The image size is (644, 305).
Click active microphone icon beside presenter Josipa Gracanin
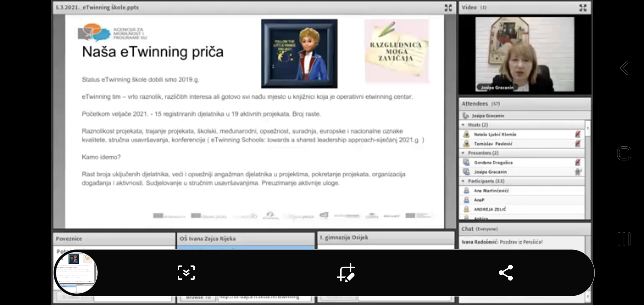coord(578,172)
